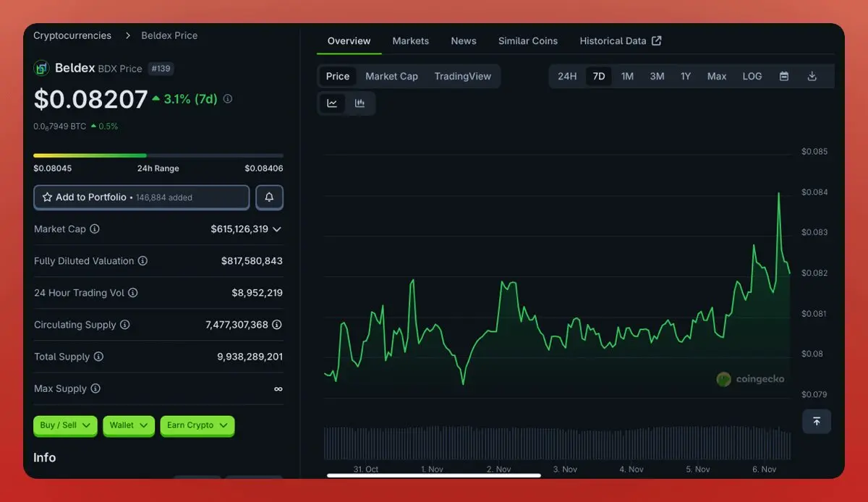Viewport: 868px width, 502px height.
Task: Open the Earn Crypto dropdown
Action: click(197, 425)
